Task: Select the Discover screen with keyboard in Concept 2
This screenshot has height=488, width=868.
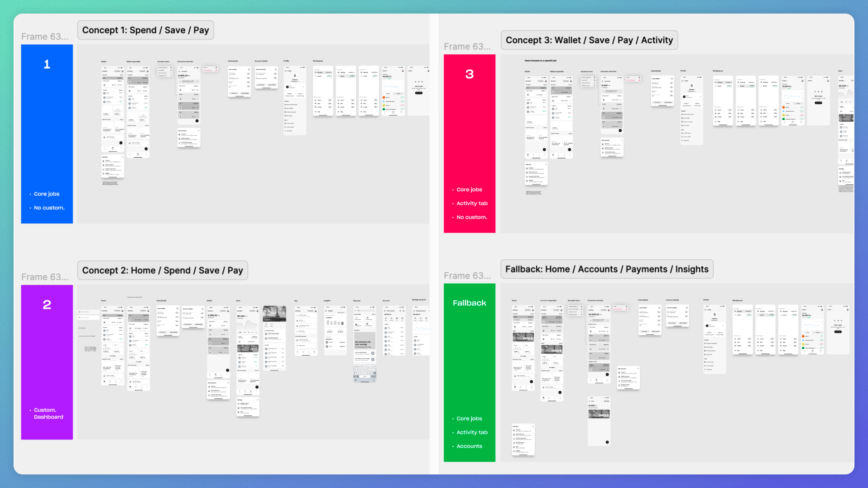Action: [x=365, y=344]
